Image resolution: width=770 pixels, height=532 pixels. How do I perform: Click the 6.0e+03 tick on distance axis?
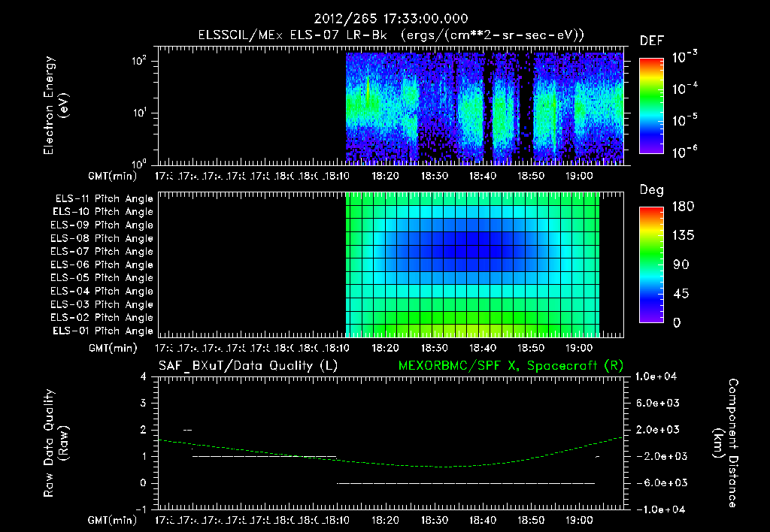click(x=657, y=403)
